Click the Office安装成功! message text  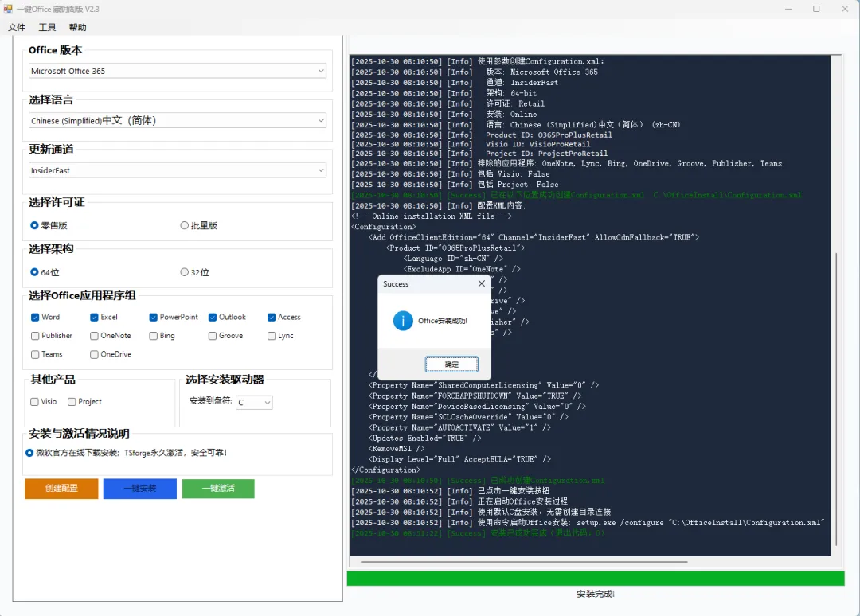(x=443, y=321)
